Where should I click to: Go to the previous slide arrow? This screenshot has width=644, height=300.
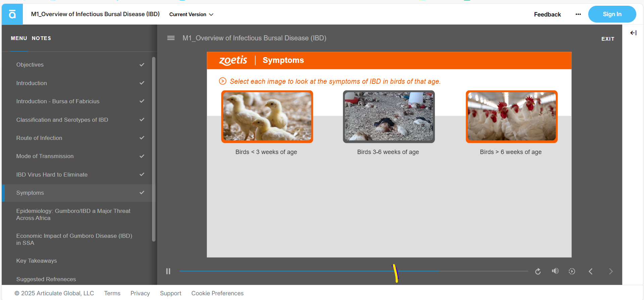[591, 271]
